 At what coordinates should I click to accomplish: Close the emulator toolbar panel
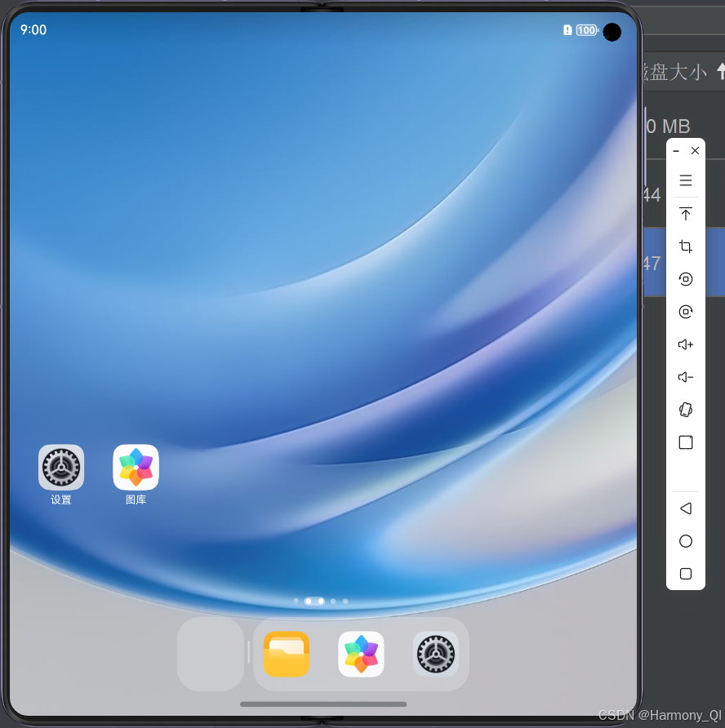click(x=695, y=151)
